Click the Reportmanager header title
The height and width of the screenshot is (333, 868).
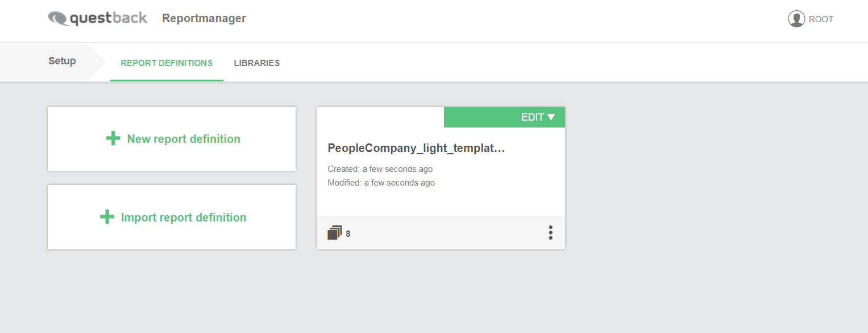tap(204, 18)
